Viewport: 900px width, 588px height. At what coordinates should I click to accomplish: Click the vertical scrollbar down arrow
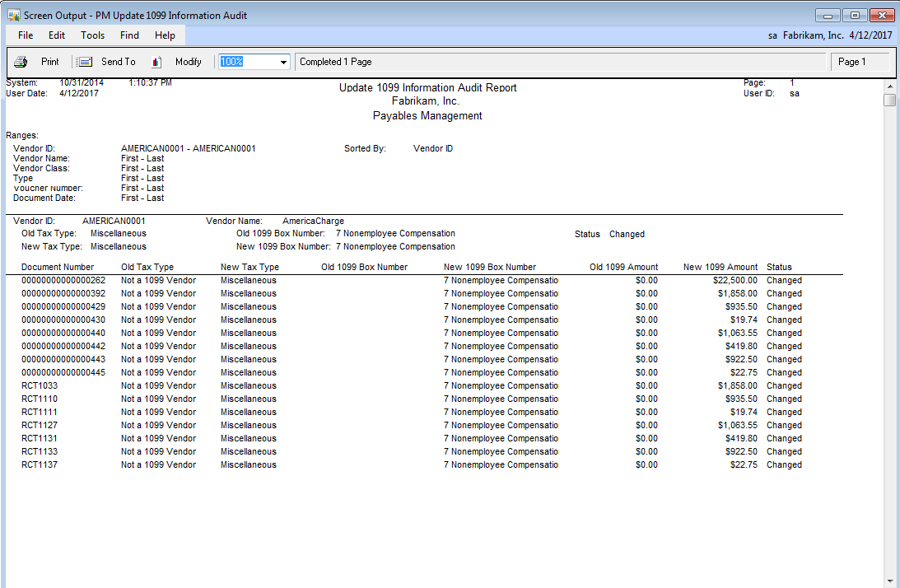click(889, 581)
